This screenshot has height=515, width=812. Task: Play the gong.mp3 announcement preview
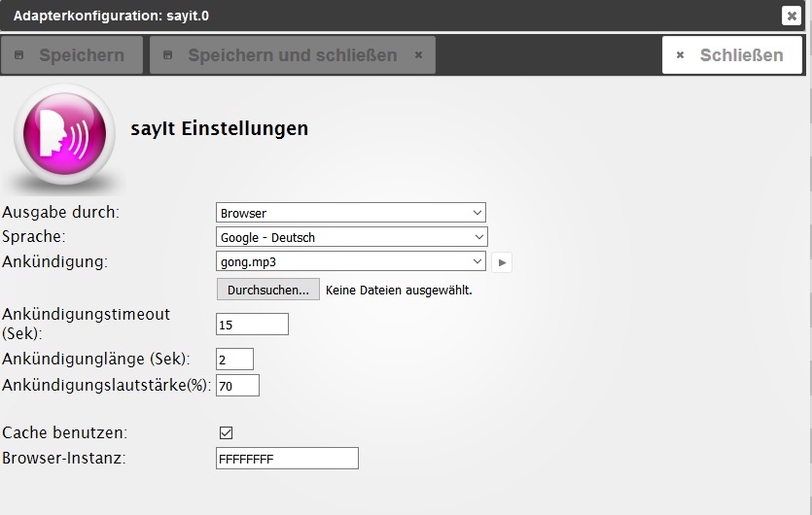[x=502, y=262]
